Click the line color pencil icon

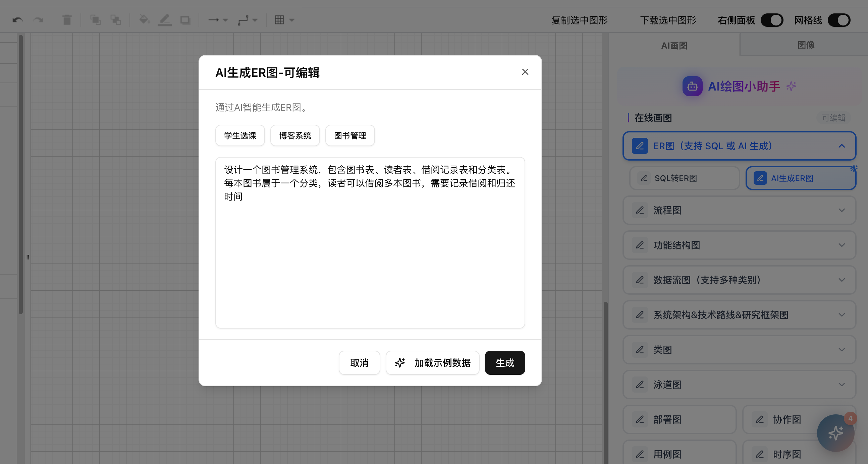[165, 20]
